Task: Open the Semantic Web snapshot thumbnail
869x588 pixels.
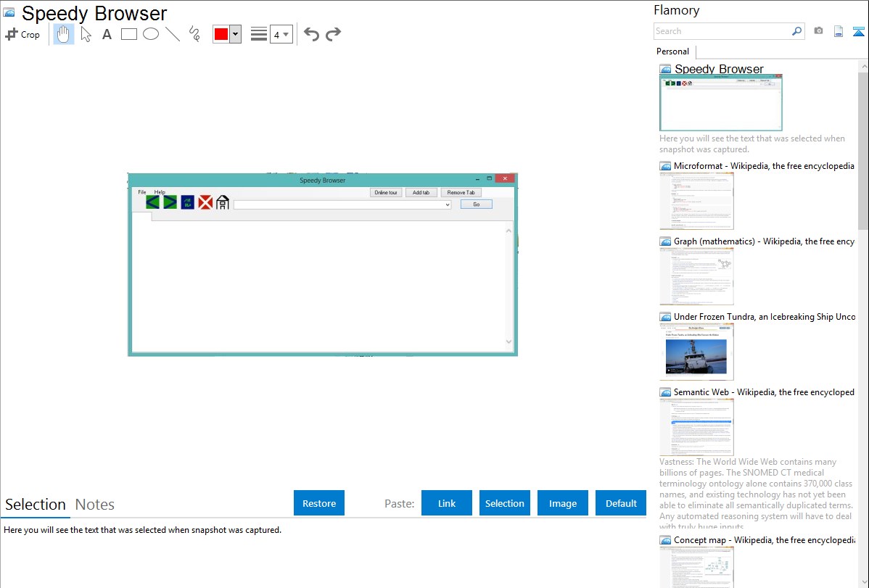Action: coord(696,427)
